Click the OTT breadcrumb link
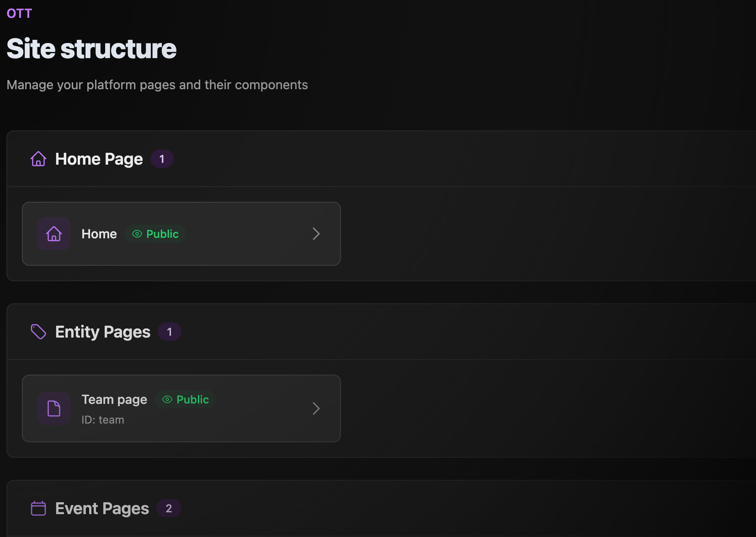 [19, 13]
